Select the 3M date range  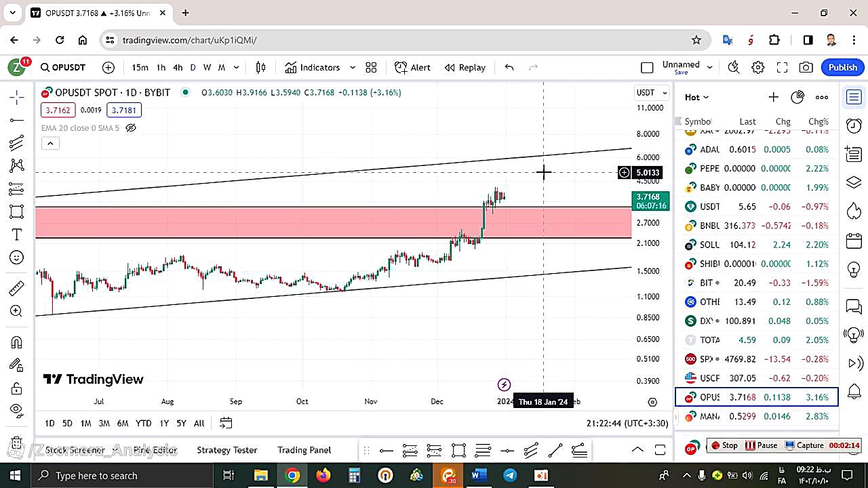(x=104, y=423)
